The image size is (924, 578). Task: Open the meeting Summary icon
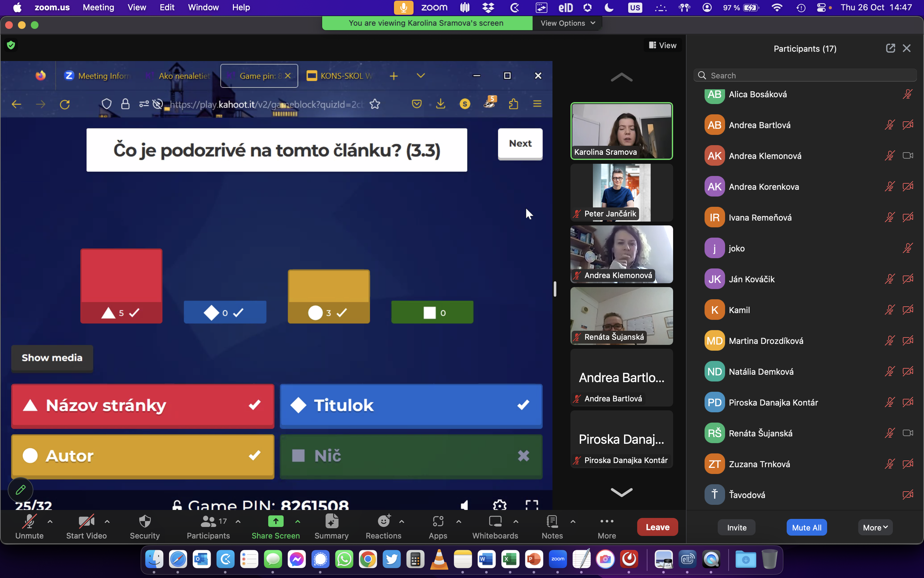331,521
